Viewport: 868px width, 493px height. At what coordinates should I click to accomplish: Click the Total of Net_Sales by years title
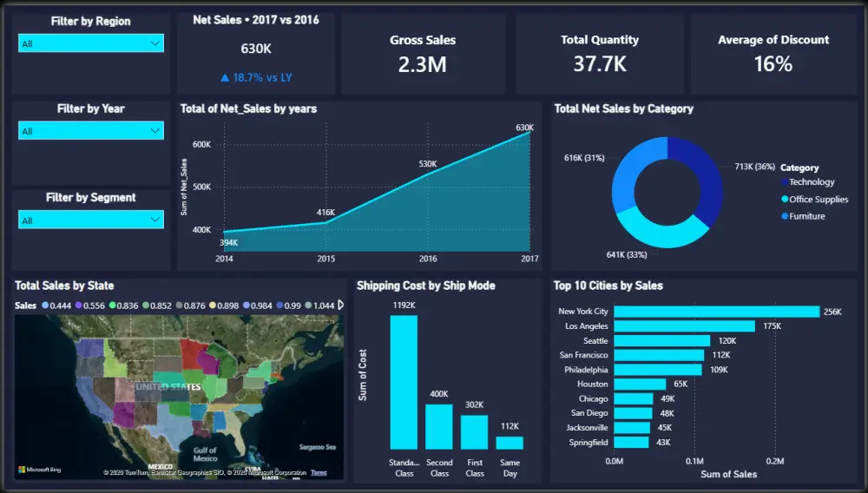pos(248,108)
